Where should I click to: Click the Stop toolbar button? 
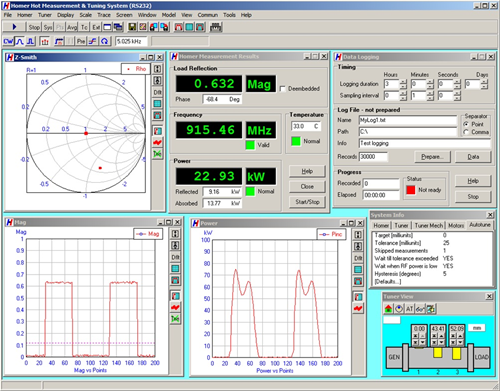click(34, 27)
